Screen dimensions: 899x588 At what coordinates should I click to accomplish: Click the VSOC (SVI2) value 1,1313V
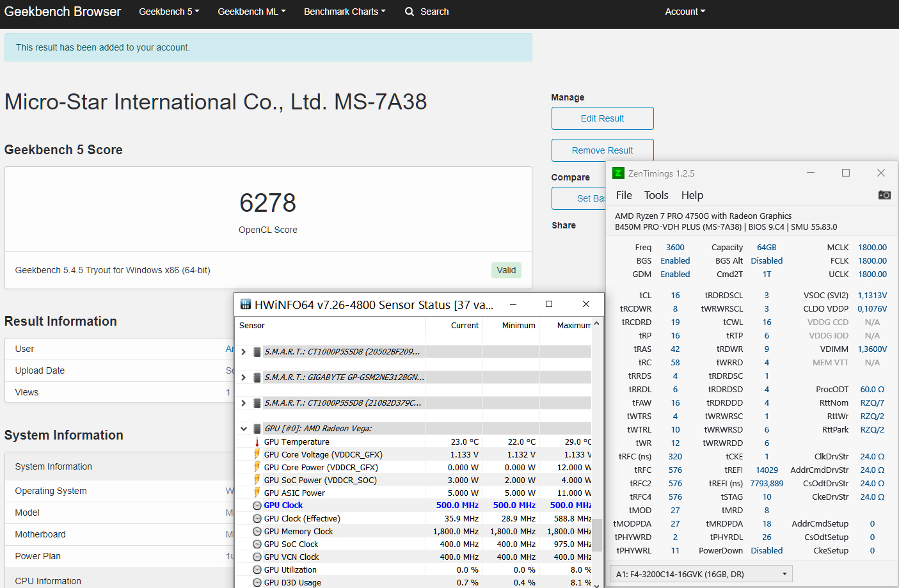point(872,296)
